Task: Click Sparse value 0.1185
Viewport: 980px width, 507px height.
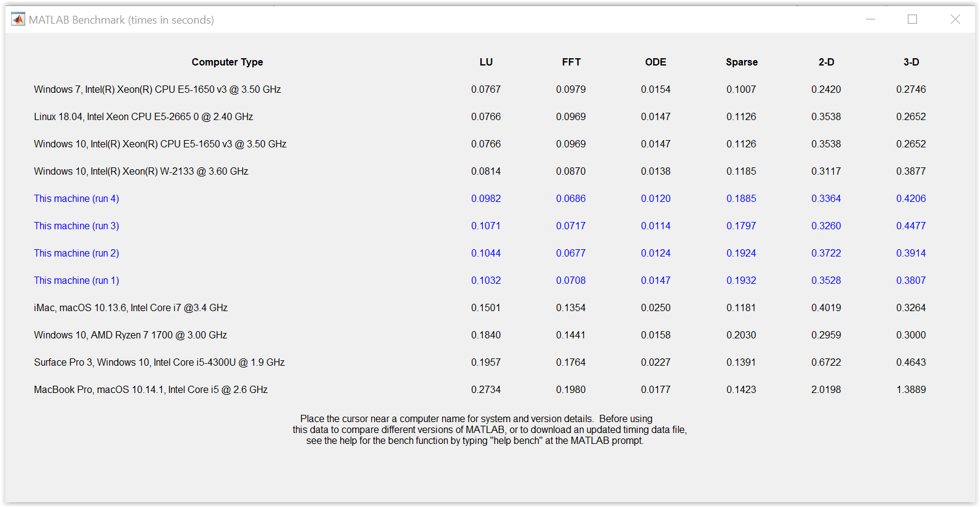Action: [x=742, y=171]
